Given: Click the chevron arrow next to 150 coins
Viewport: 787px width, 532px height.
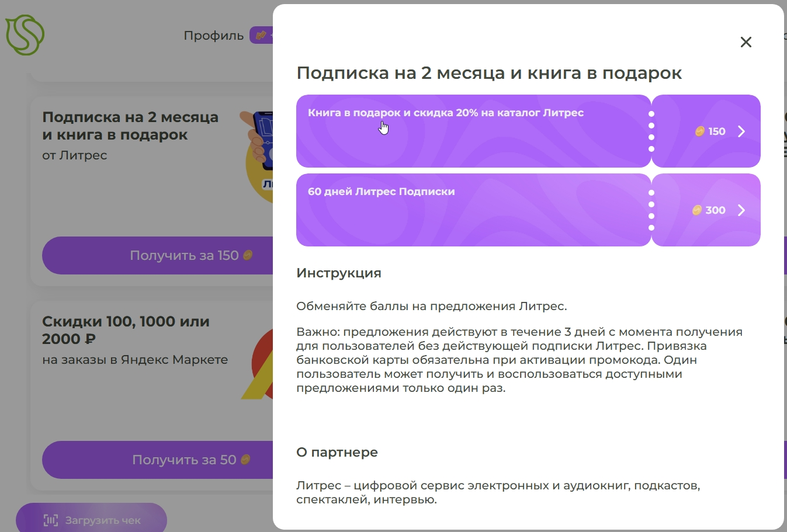Looking at the screenshot, I should (x=741, y=131).
